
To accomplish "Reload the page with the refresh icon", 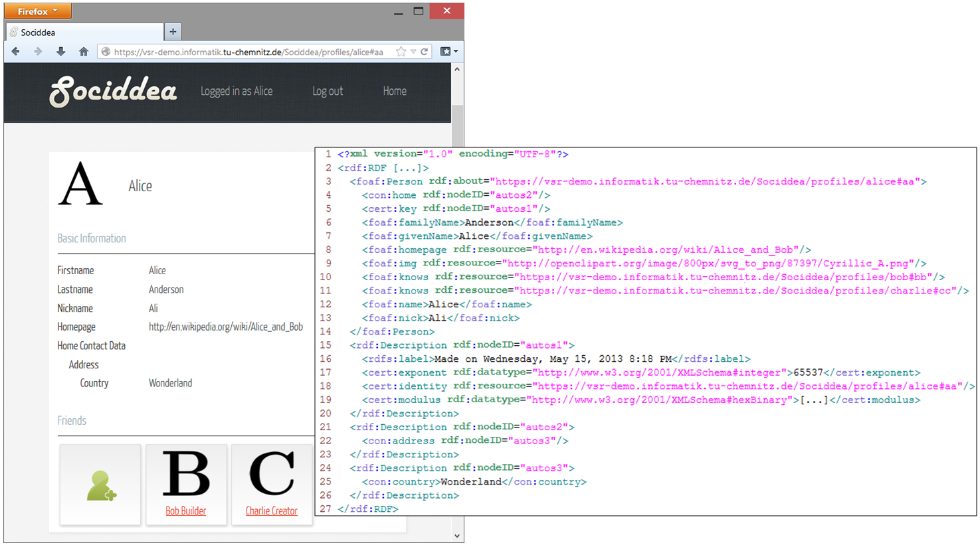I will [425, 52].
